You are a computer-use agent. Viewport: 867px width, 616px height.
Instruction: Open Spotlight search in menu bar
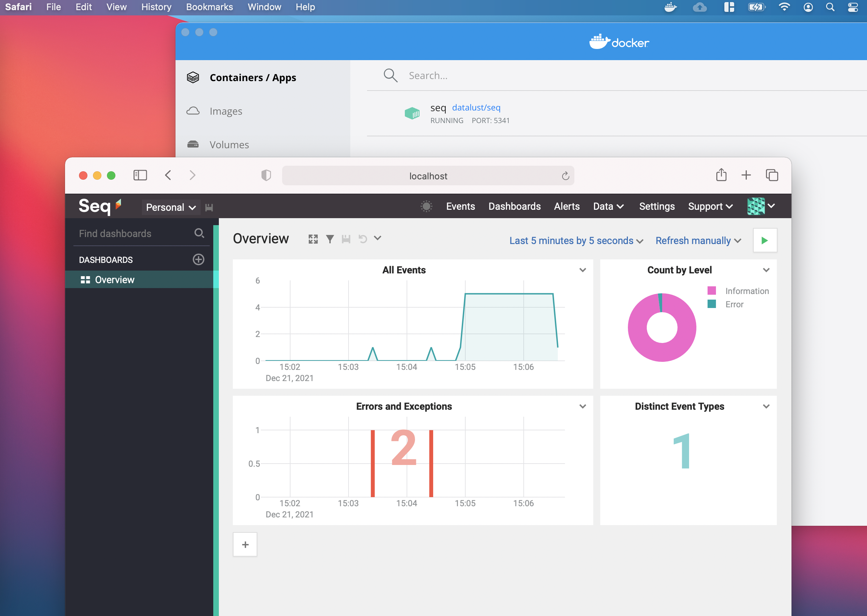pyautogui.click(x=830, y=7)
